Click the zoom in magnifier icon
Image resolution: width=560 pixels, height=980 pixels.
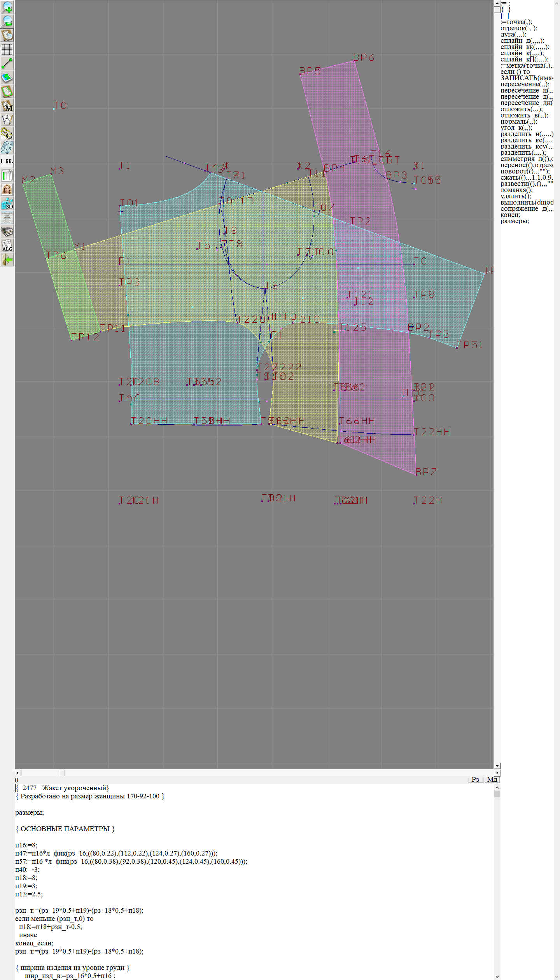coord(7,7)
